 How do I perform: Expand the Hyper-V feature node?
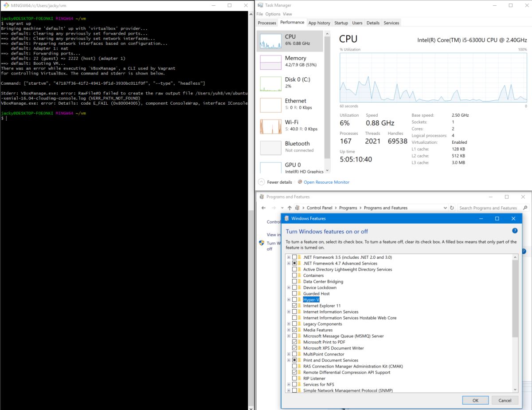coord(289,300)
